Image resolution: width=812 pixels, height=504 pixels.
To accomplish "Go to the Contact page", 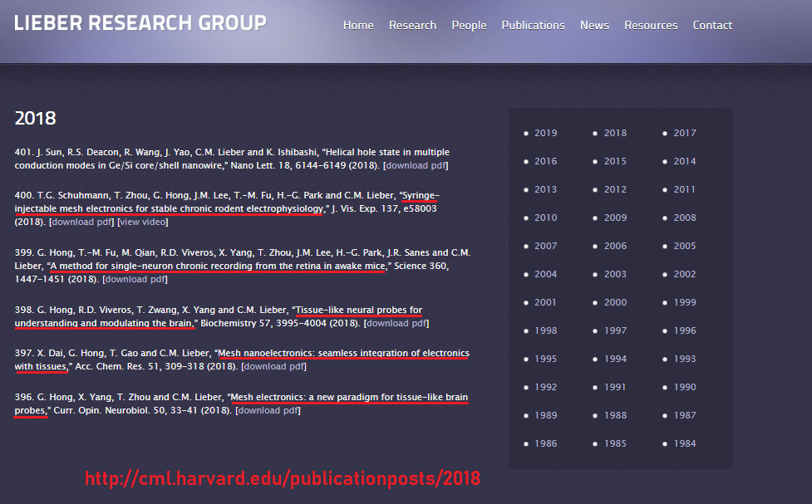I will pyautogui.click(x=712, y=25).
